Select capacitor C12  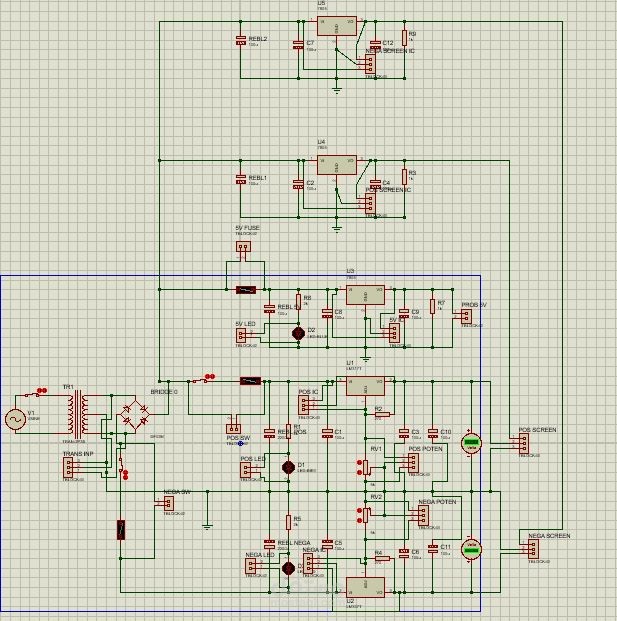tap(375, 45)
